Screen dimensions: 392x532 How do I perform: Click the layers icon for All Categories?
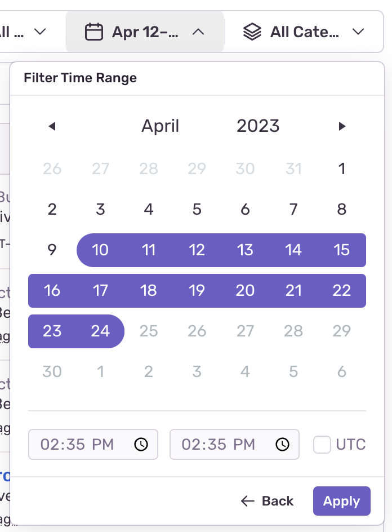(x=252, y=32)
